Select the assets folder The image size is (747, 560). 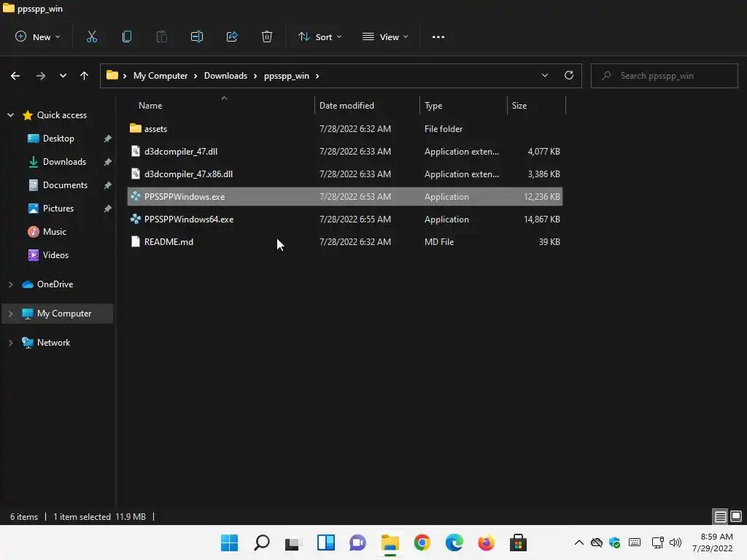tap(345, 128)
